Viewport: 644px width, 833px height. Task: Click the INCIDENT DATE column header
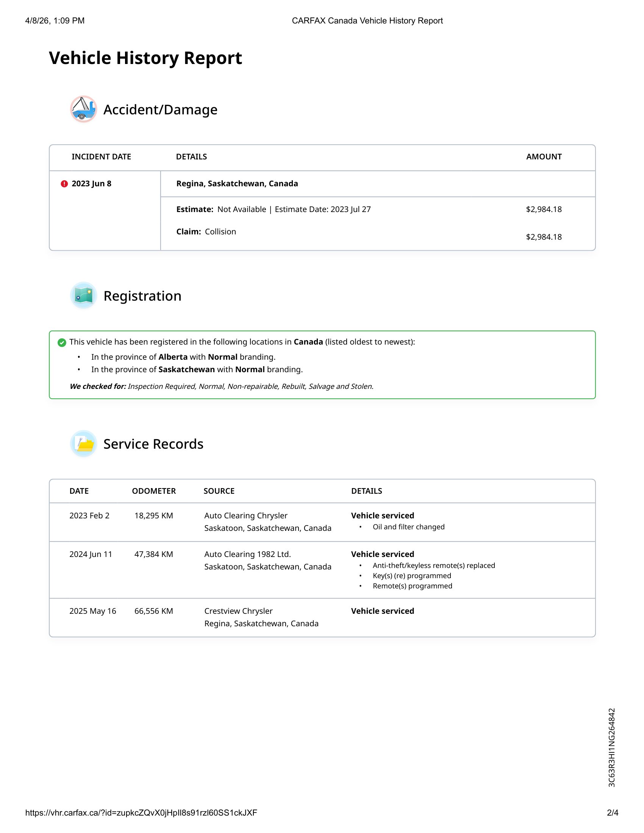(101, 157)
